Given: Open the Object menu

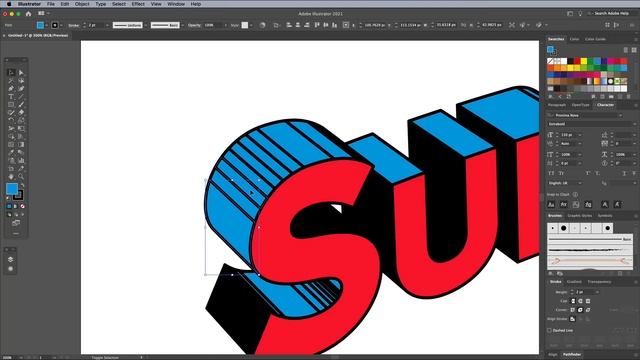Looking at the screenshot, I should click(x=82, y=4).
